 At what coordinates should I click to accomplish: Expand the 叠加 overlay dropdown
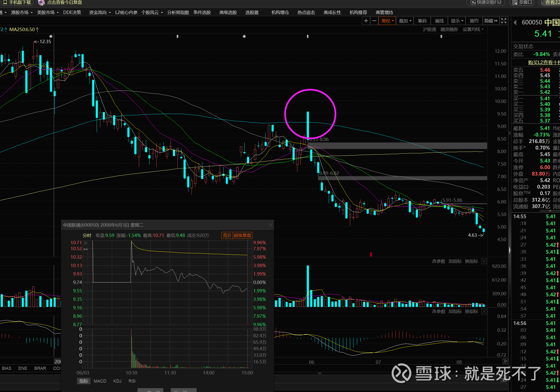(405, 21)
